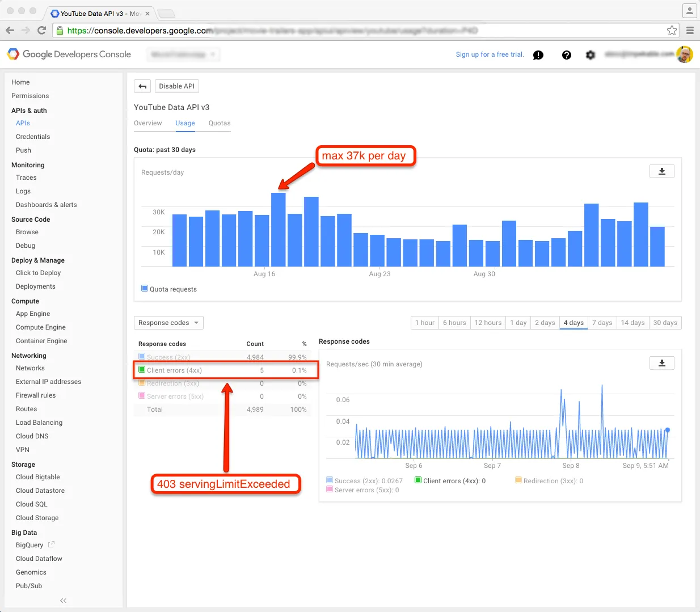The width and height of the screenshot is (700, 612).
Task: Open Pub/Sub under Big Data
Action: (x=29, y=586)
